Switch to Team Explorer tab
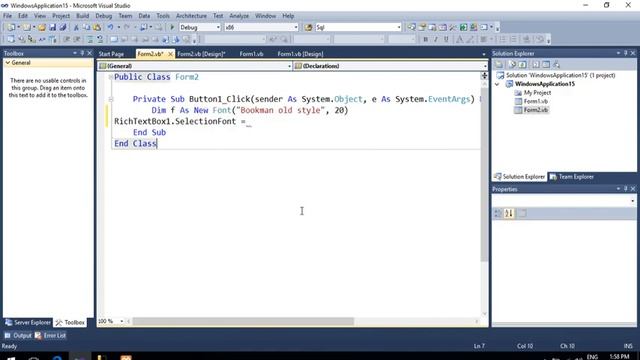Viewport: 640px width, 360px height. 571,177
